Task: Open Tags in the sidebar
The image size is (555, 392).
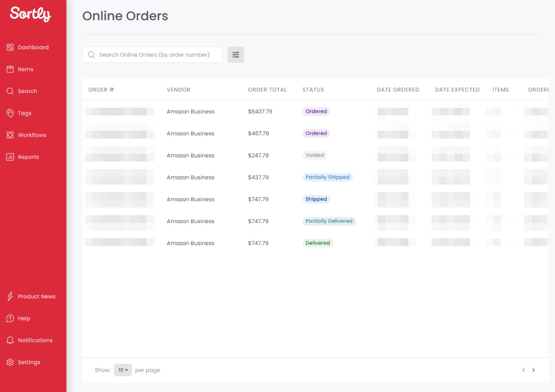Action: click(24, 113)
